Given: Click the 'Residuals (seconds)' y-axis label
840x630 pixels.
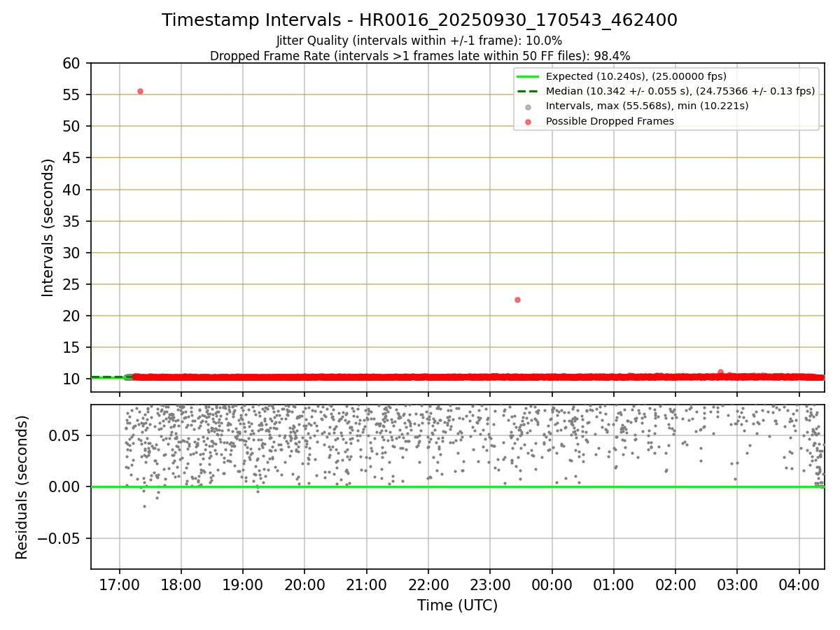Looking at the screenshot, I should 22,487.
